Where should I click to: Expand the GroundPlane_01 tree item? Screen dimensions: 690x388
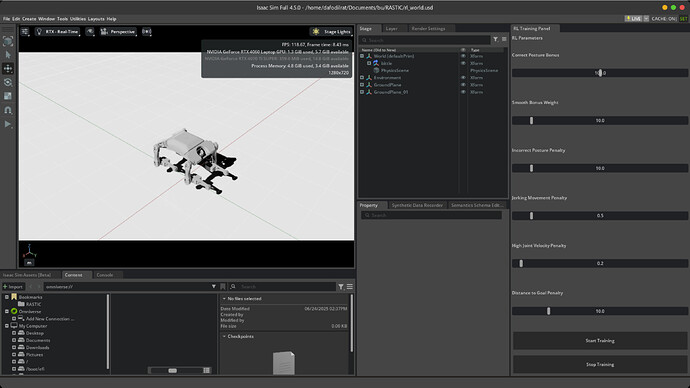pos(362,92)
